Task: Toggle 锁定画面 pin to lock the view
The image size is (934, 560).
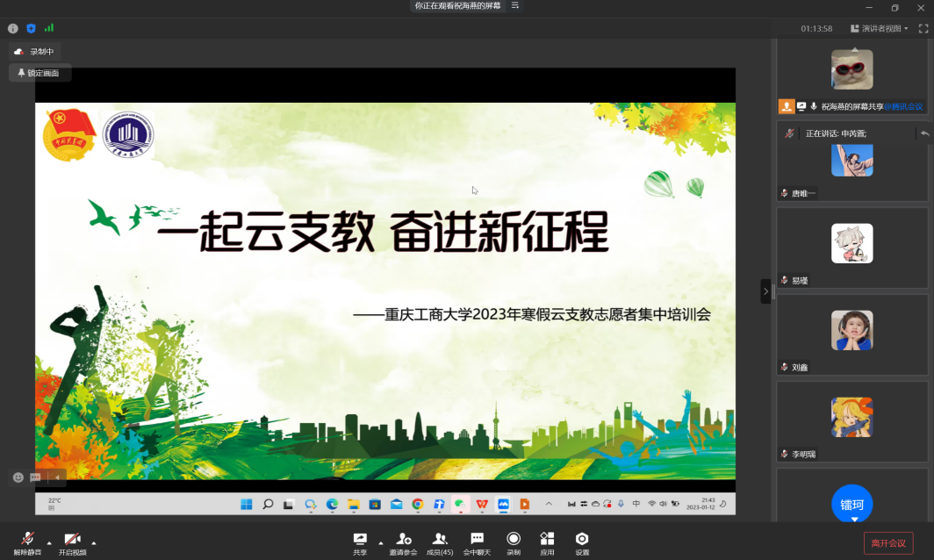Action: 40,73
